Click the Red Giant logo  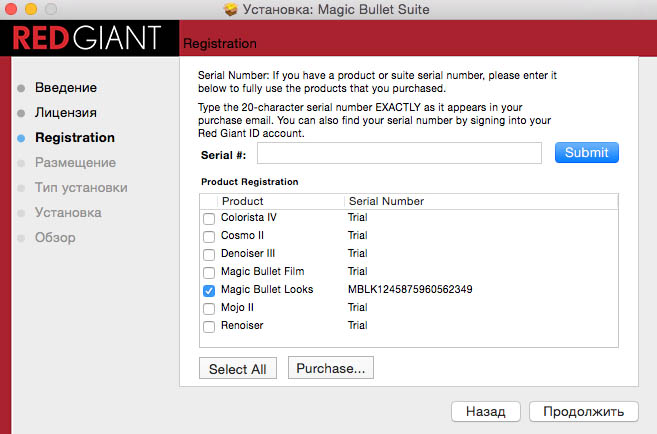click(87, 38)
